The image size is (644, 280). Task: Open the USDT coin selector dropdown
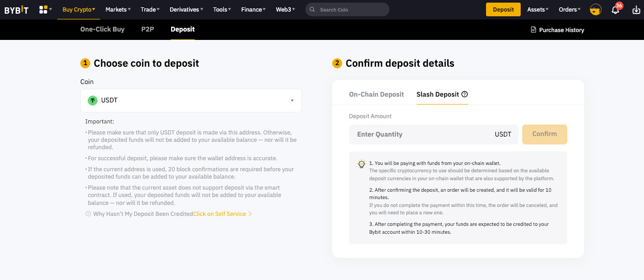coord(191,100)
